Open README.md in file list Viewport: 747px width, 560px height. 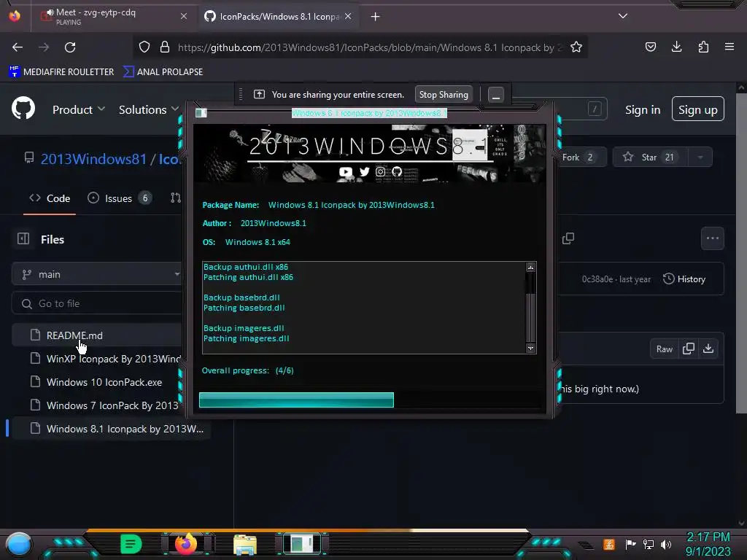tap(97, 335)
